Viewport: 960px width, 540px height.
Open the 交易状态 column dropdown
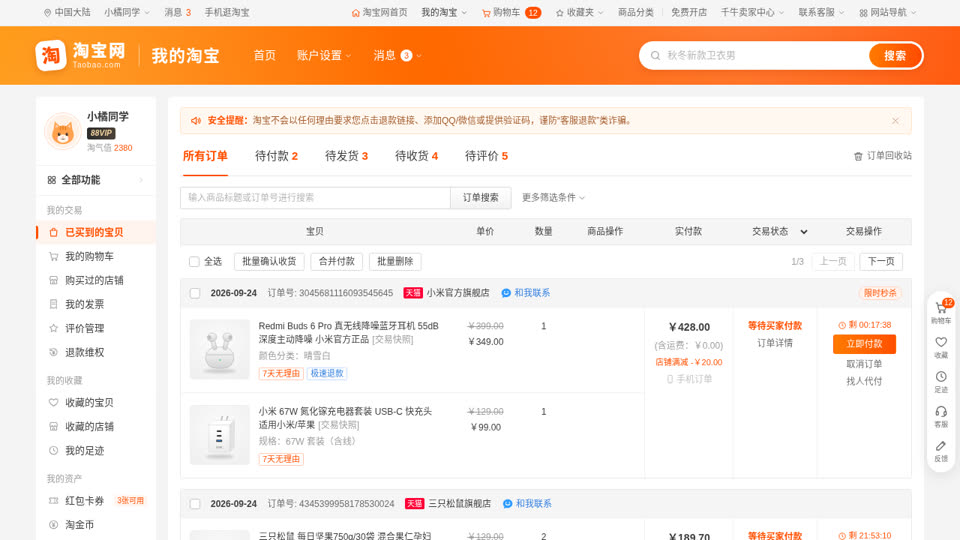(x=804, y=231)
